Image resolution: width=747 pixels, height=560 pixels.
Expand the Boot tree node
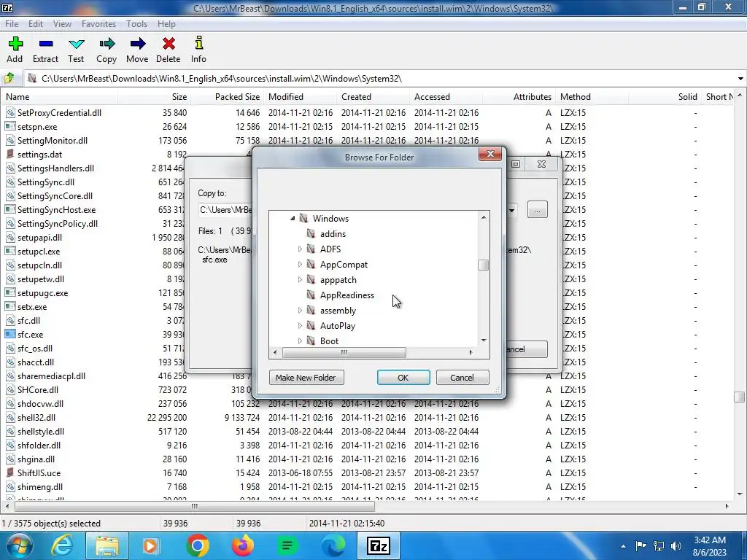click(300, 341)
